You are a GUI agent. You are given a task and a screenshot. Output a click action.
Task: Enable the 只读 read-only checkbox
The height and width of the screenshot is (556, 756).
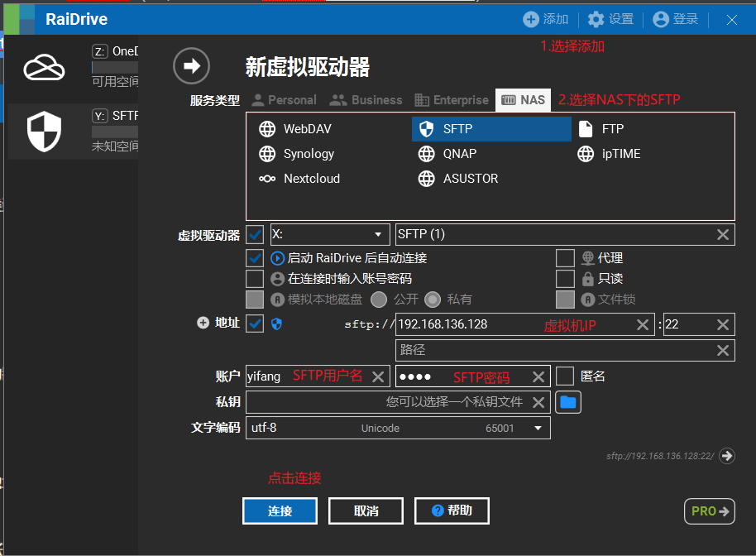(x=565, y=279)
